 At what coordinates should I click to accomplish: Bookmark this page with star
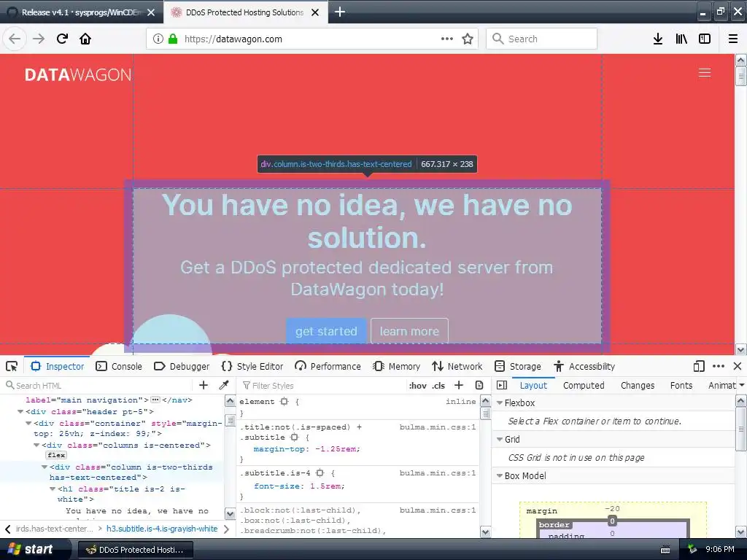(x=468, y=39)
